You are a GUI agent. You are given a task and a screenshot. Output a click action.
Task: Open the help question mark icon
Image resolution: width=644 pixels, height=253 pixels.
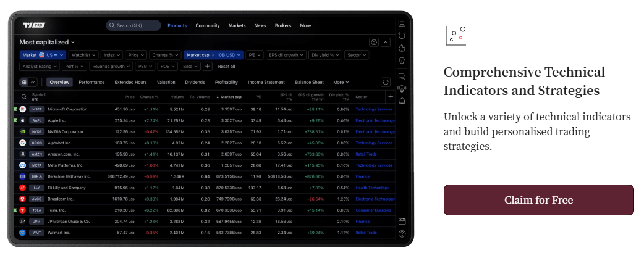click(x=402, y=234)
